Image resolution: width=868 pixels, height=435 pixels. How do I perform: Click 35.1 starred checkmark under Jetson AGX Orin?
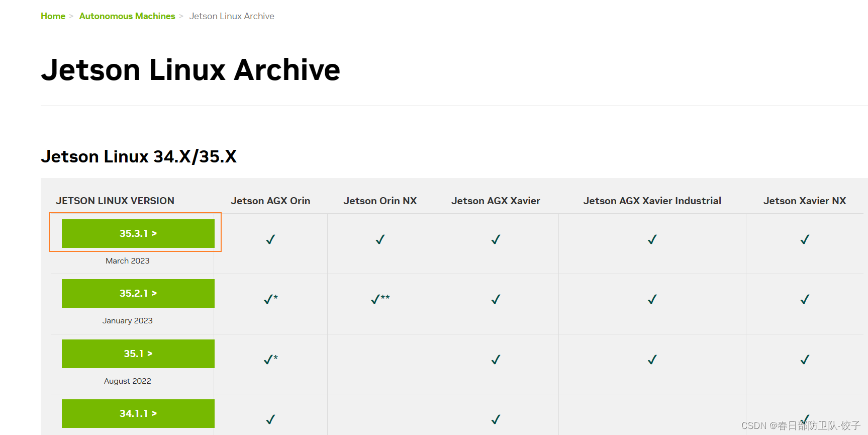[271, 360]
